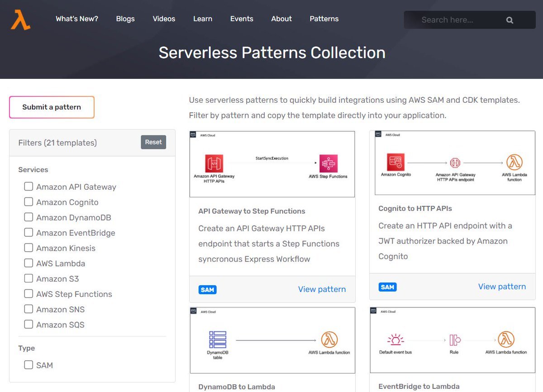543x392 pixels.
Task: Open the API Gateway to Step Functions title
Action: (252, 211)
